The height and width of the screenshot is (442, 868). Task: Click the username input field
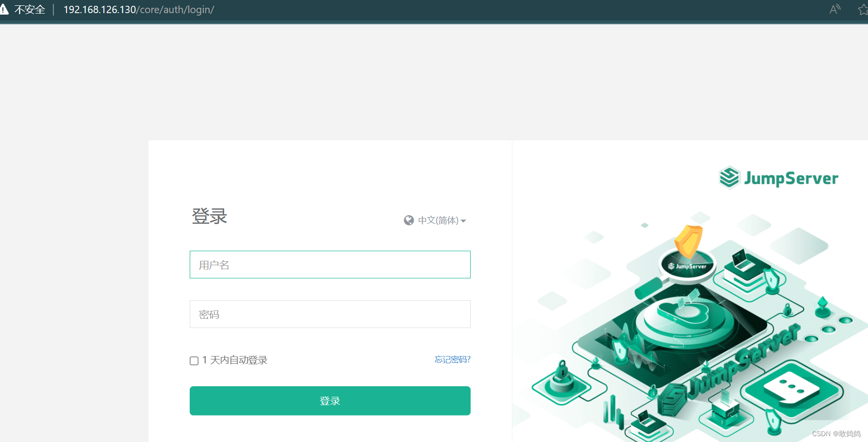[330, 265]
